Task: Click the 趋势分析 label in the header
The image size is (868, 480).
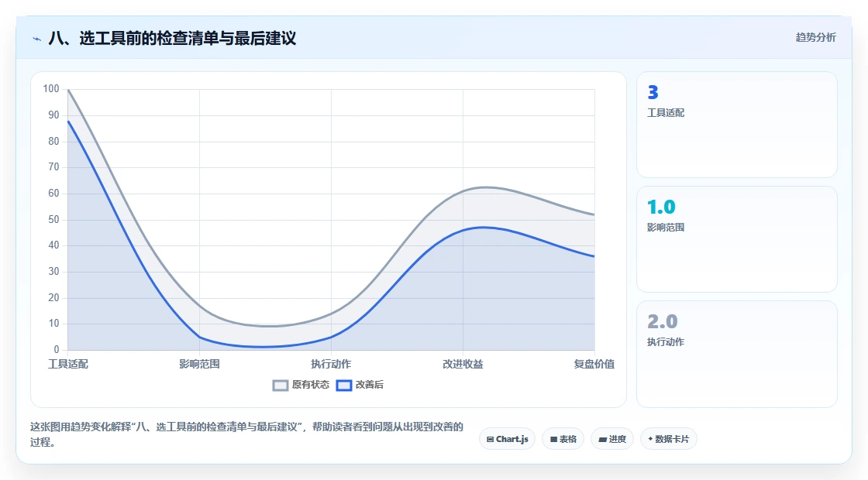Action: (x=815, y=38)
